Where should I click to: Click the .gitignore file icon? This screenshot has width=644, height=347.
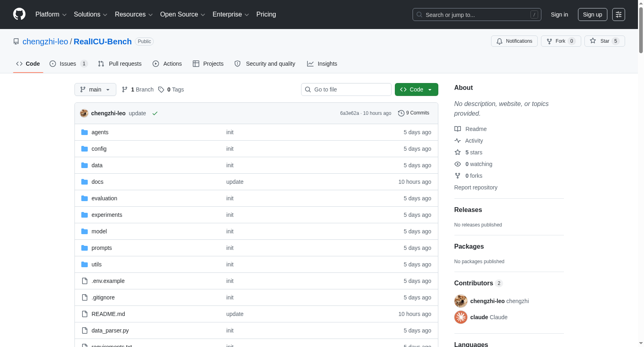click(x=85, y=297)
